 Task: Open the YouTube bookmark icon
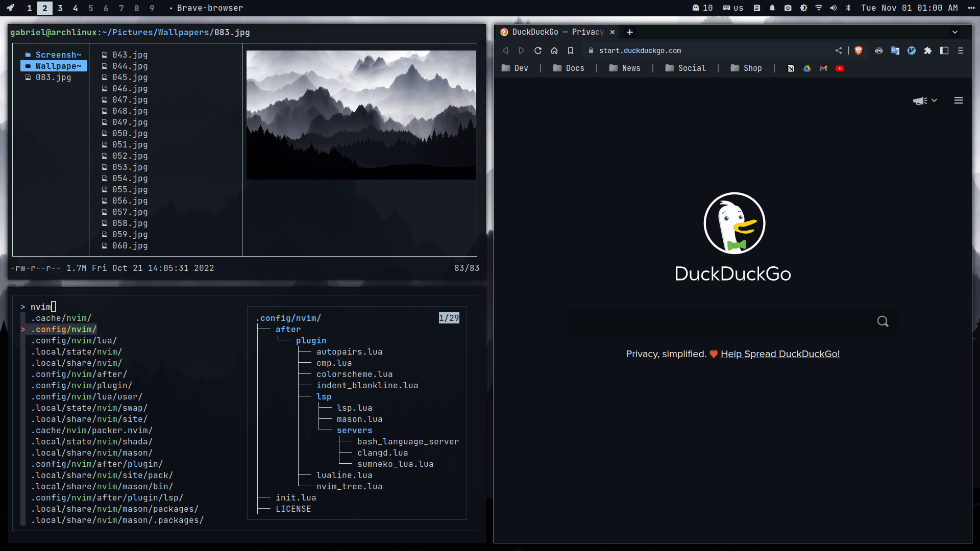(x=840, y=68)
